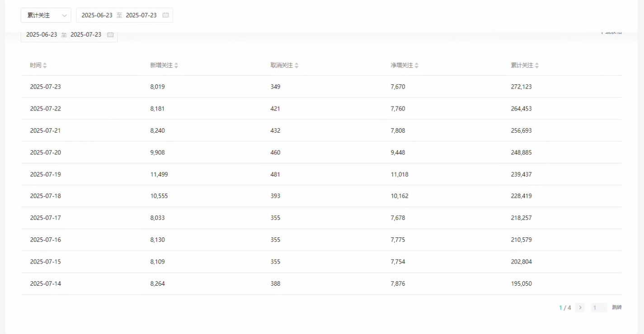Click cumulative total 239,437
The image size is (644, 334).
[x=521, y=174]
